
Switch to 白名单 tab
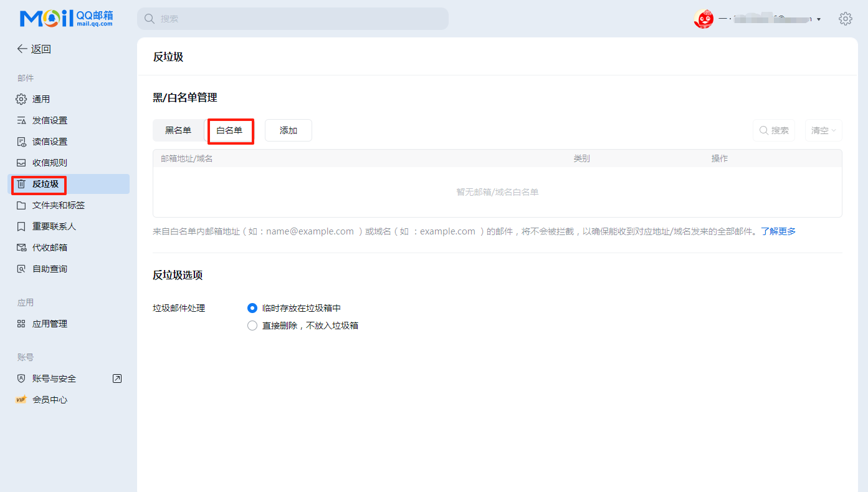[229, 130]
